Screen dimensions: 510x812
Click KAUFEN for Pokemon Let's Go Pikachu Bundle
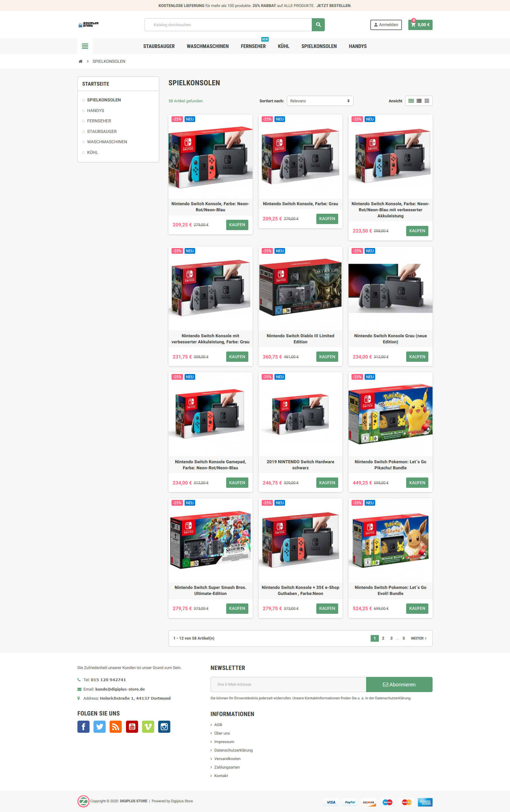417,483
